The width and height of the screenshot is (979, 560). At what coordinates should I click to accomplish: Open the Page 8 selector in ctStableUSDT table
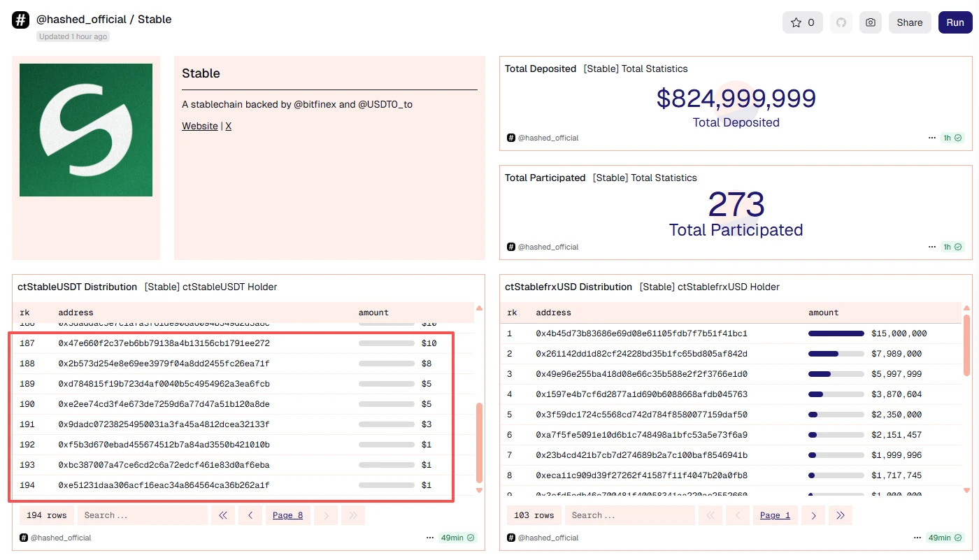click(x=287, y=515)
